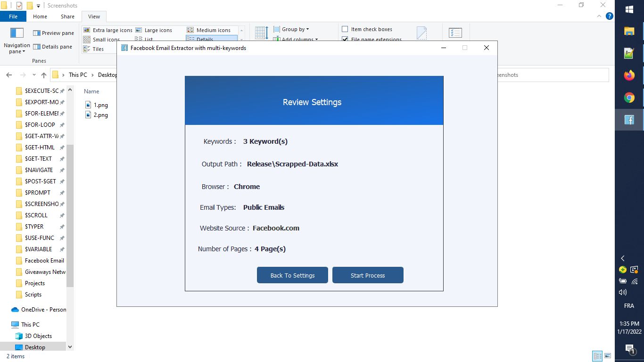Open Explorer Help icon
The image size is (644, 362).
point(609,16)
